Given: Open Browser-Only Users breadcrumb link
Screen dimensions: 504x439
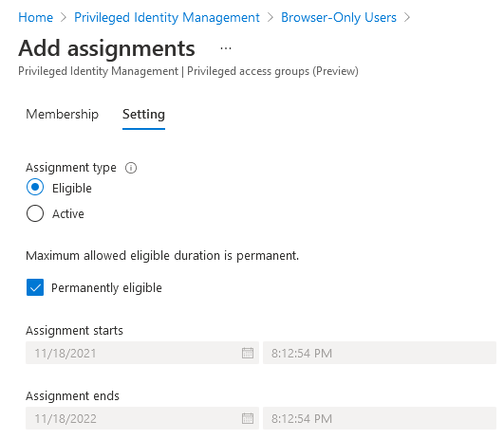Looking at the screenshot, I should (x=339, y=17).
